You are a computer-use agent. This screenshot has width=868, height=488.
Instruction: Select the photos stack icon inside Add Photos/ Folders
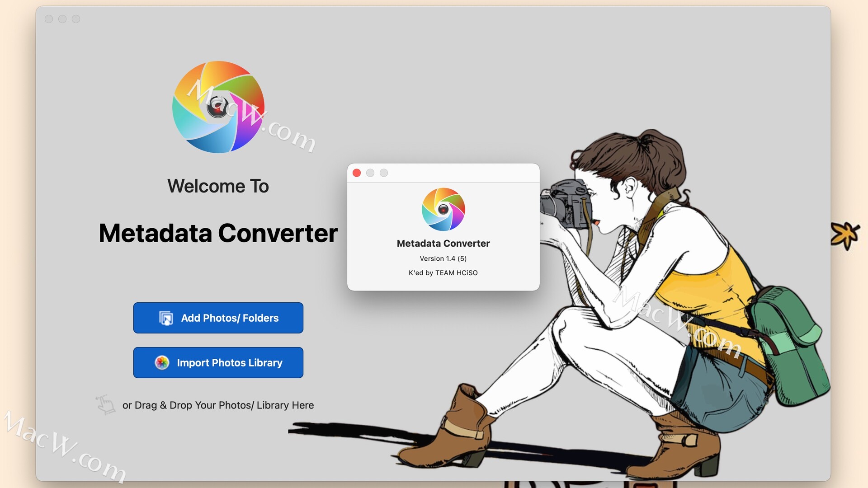[165, 318]
